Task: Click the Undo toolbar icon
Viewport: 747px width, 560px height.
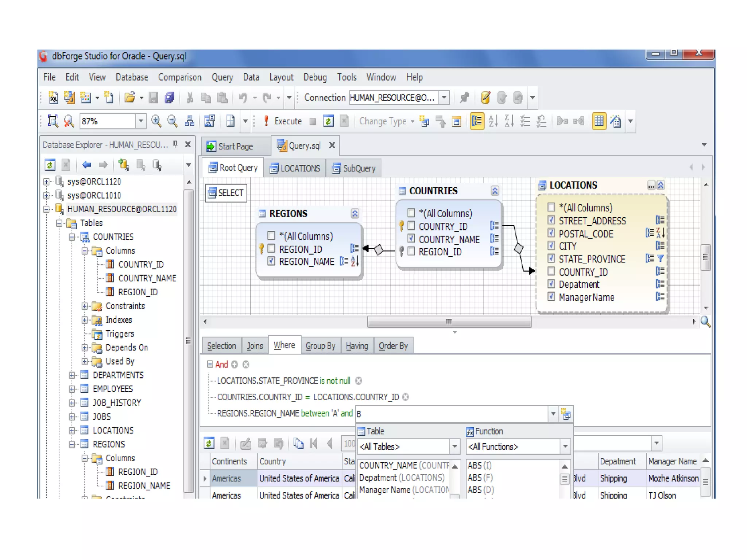Action: 243,97
